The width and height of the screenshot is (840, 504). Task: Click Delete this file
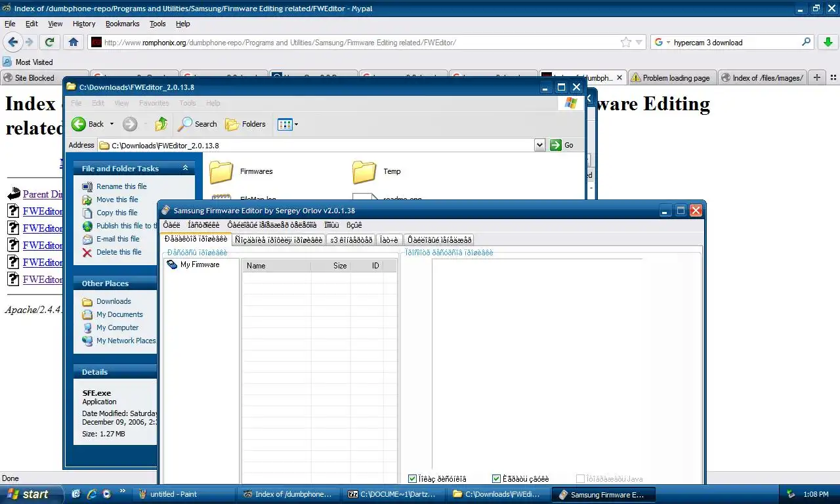click(119, 252)
